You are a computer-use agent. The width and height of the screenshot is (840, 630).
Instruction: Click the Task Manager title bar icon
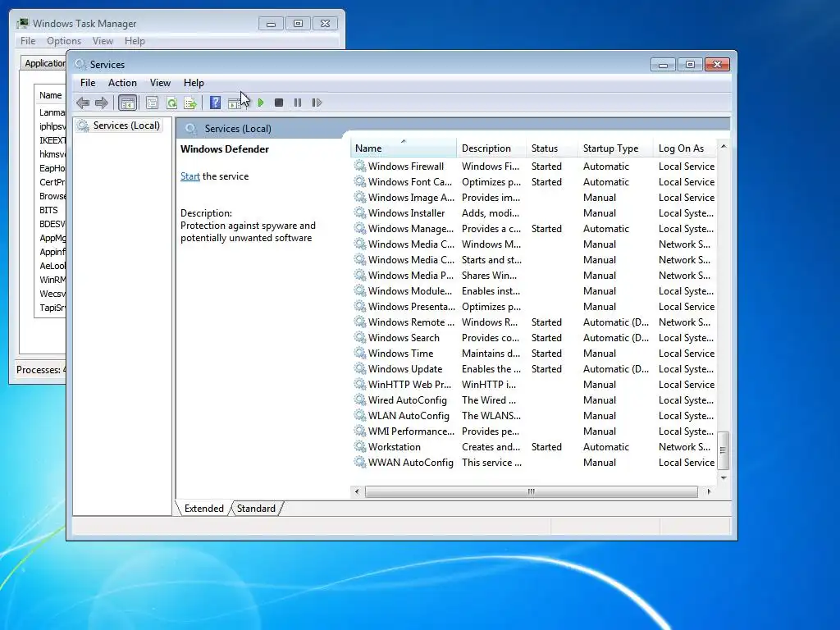coord(22,23)
